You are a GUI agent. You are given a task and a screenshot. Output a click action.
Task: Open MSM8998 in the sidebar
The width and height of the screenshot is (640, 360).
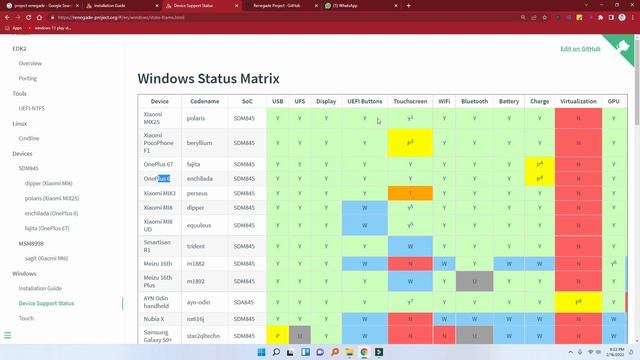coord(31,243)
